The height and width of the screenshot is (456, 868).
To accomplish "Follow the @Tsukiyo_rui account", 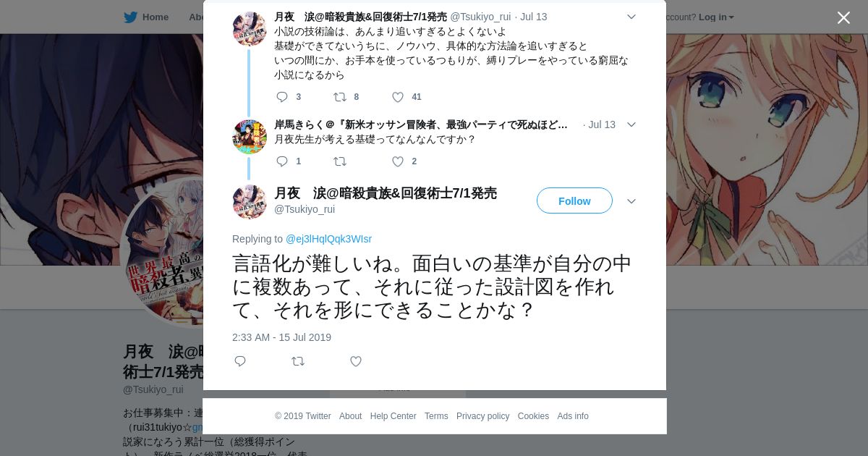I will click(574, 200).
